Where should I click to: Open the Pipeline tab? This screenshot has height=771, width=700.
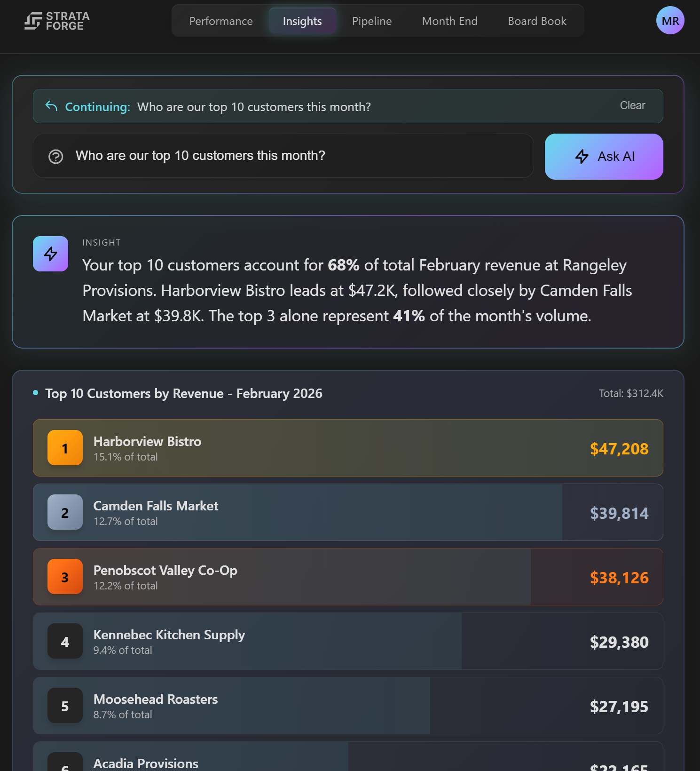click(372, 21)
